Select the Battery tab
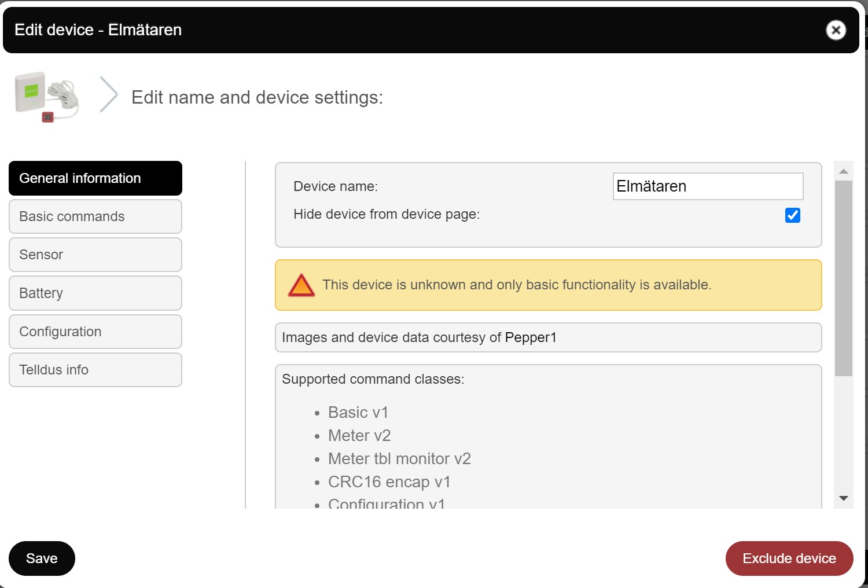868x588 pixels. (x=95, y=293)
